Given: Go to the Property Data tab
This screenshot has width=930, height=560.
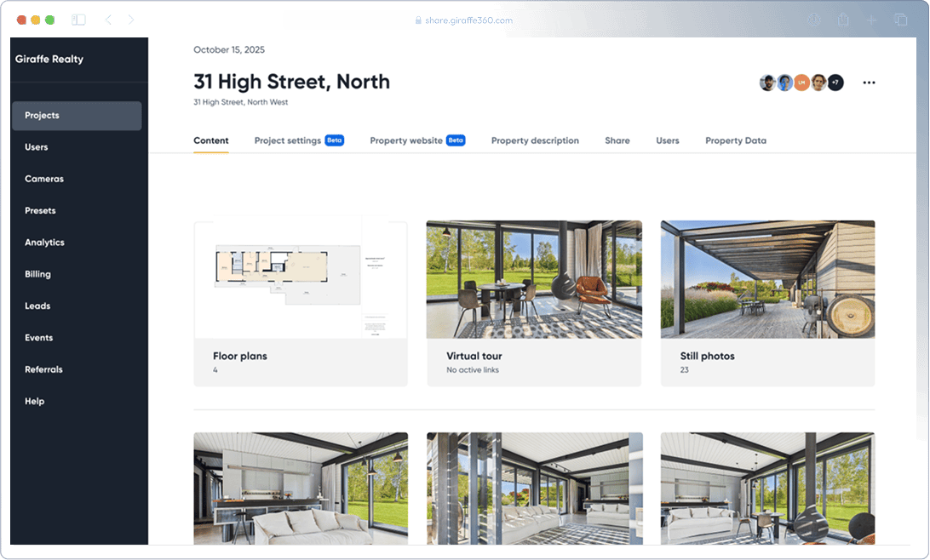Looking at the screenshot, I should click(736, 140).
